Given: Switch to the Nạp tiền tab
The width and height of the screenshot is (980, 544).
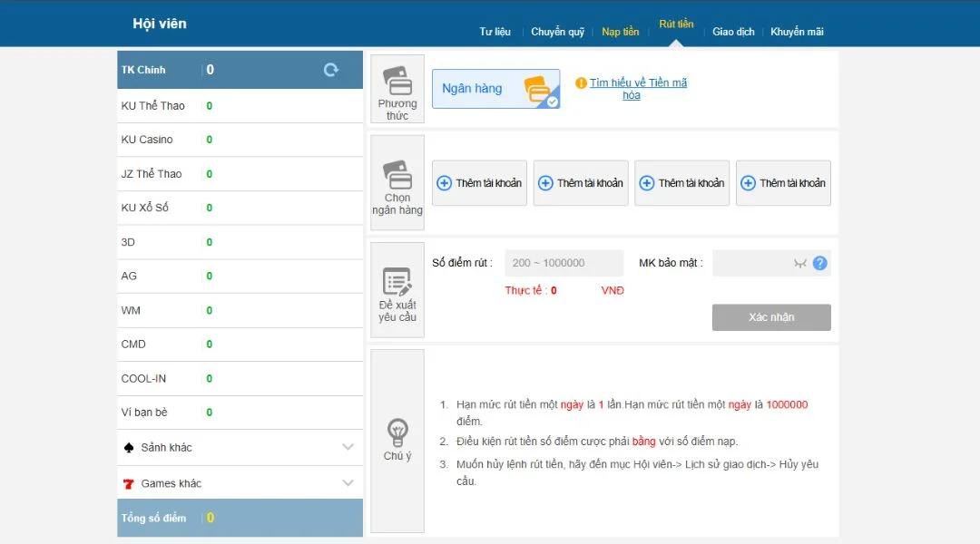Looking at the screenshot, I should (x=620, y=32).
